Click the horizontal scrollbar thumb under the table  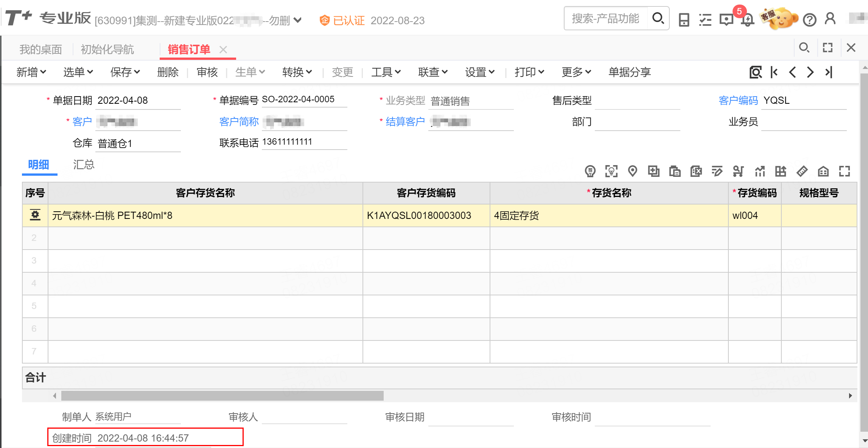[x=222, y=396]
